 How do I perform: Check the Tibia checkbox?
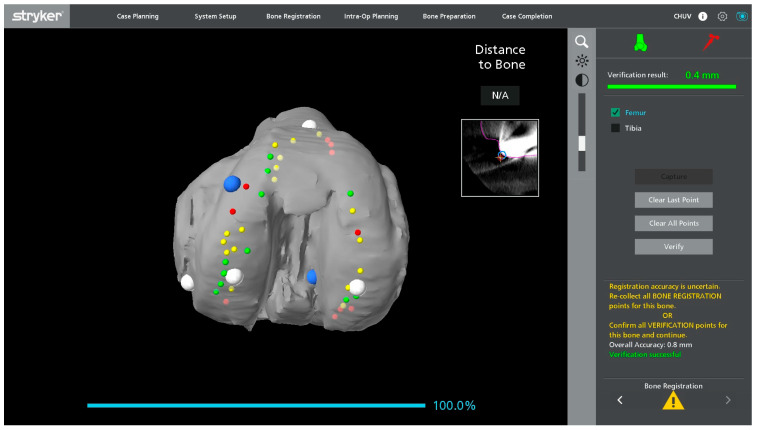[615, 128]
